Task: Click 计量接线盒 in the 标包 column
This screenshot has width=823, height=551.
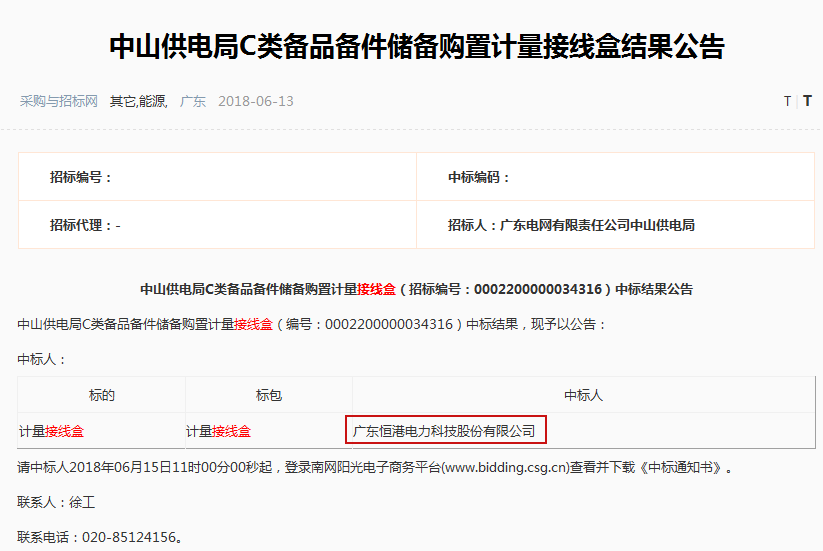Action: point(218,432)
